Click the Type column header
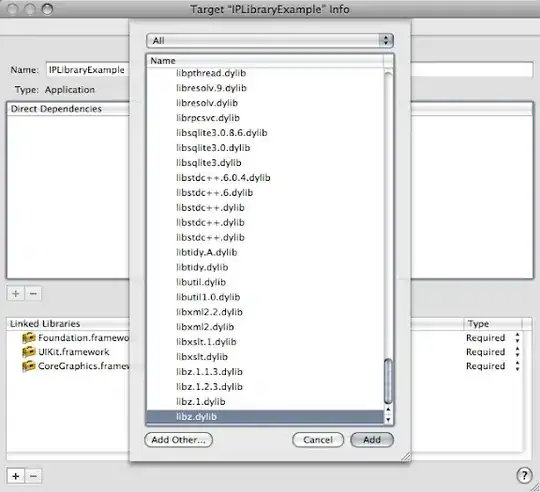540x492 pixels. 493,324
